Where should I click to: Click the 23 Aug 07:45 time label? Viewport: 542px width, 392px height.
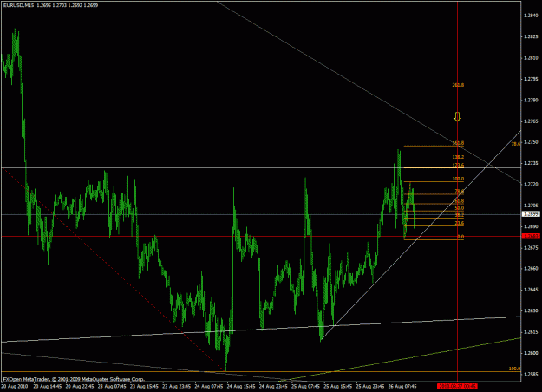coord(112,386)
